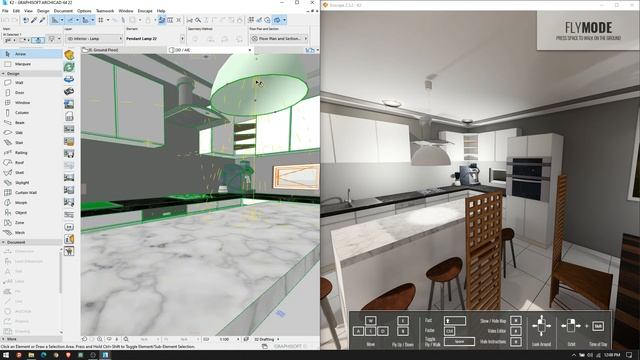The height and width of the screenshot is (360, 640).
Task: Click the key beside Hide Instructions
Action: pos(516,342)
